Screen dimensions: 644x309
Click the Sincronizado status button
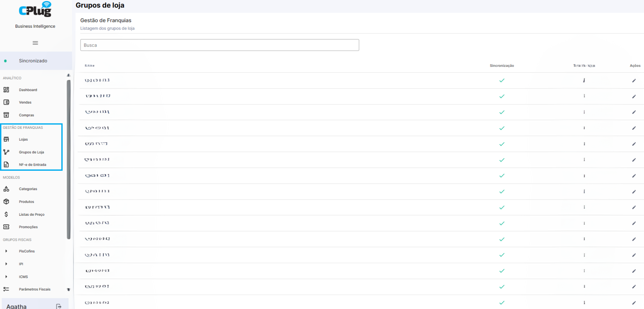click(36, 61)
